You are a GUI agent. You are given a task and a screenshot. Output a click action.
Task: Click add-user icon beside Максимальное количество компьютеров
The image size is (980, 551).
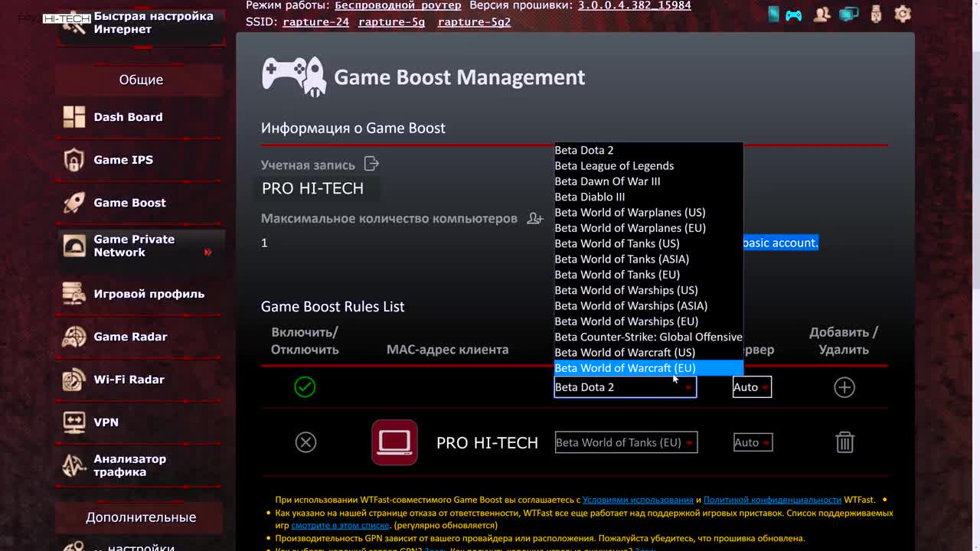point(534,219)
